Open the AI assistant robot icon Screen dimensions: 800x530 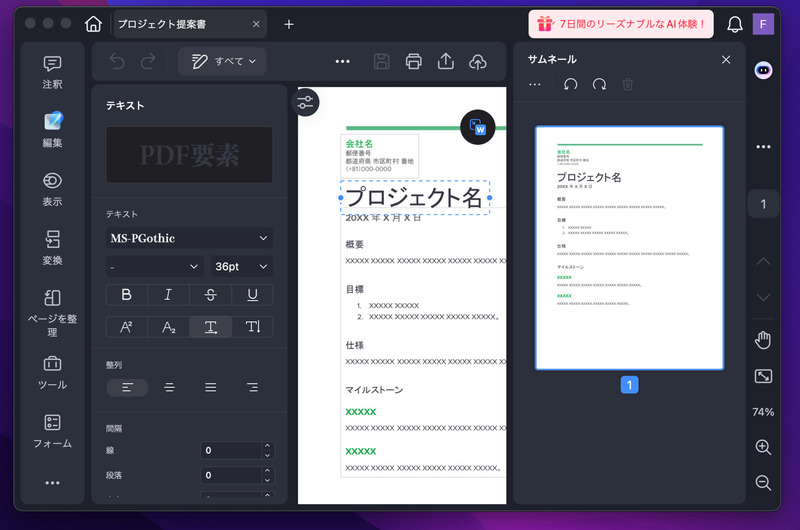coord(763,70)
